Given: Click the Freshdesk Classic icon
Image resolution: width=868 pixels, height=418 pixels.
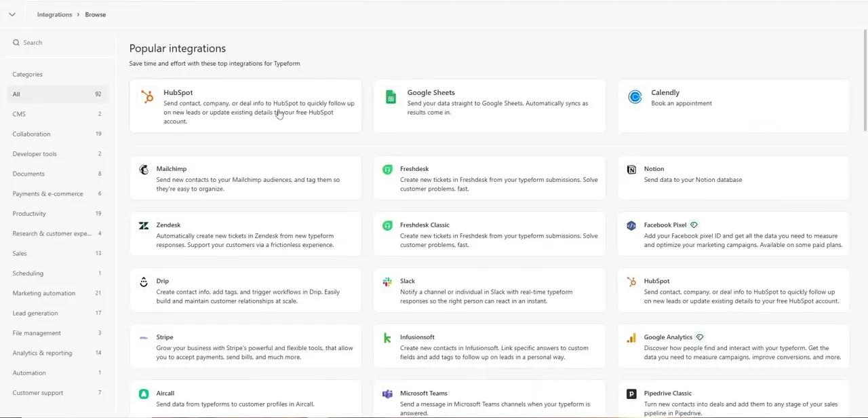Looking at the screenshot, I should pyautogui.click(x=387, y=226).
